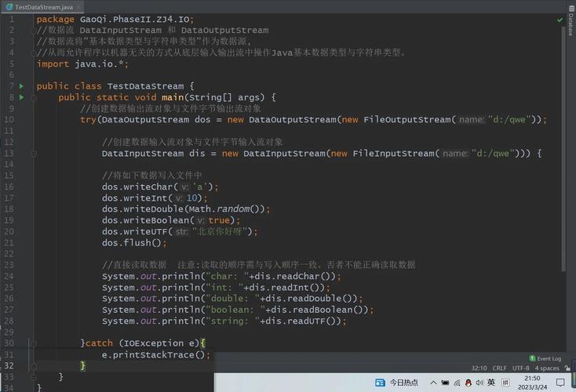Open the green inspection checkmark indicator
Viewport: 576px width, 392px height.
[560, 20]
